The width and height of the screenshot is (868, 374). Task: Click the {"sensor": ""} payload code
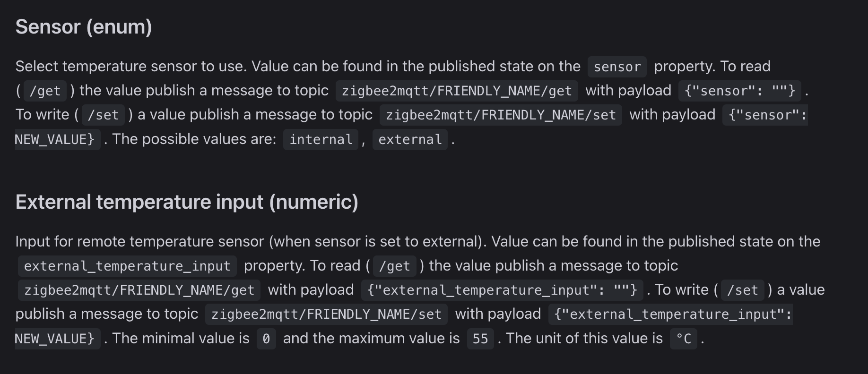(739, 91)
